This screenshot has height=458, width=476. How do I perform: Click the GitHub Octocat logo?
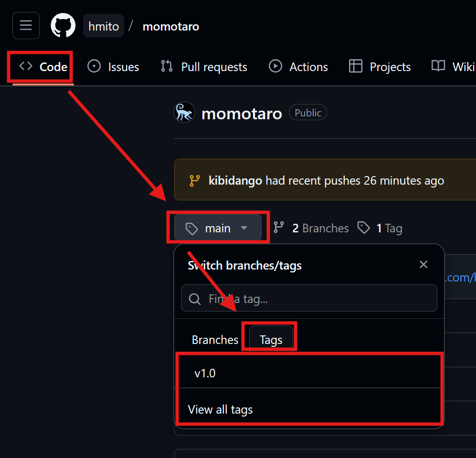coord(63,25)
